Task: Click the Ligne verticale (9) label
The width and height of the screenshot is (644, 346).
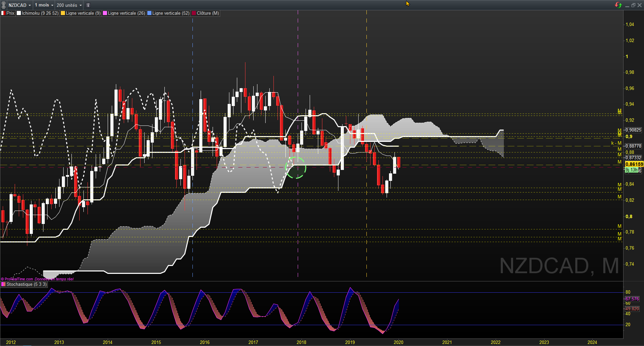Action: coord(83,13)
